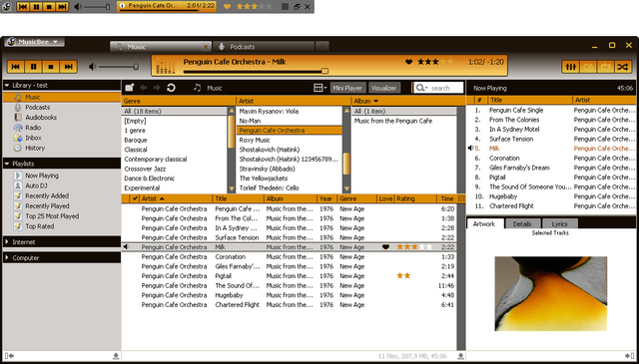The height and width of the screenshot is (364, 639).
Task: Open the panel layout dropdown
Action: tap(320, 88)
